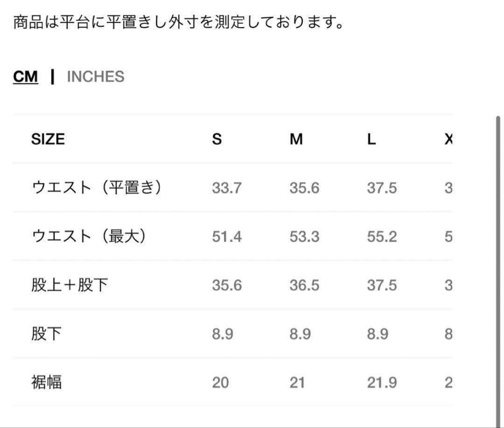The width and height of the screenshot is (504, 428).
Task: Click the 33.7 flat waist value
Action: [x=227, y=188]
